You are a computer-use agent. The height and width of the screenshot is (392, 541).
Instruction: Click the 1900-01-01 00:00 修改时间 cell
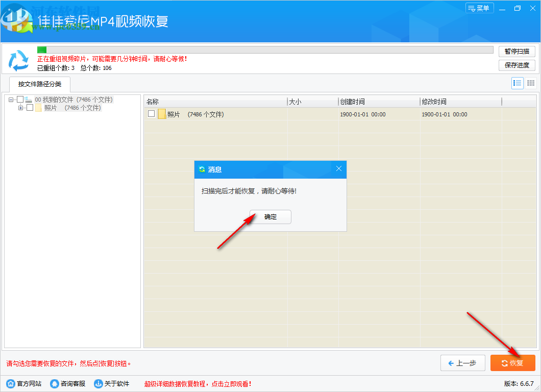coord(445,114)
